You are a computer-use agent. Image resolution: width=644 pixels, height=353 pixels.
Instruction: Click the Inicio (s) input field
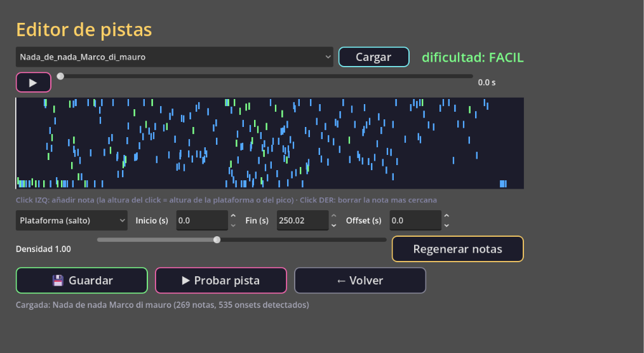(x=202, y=220)
